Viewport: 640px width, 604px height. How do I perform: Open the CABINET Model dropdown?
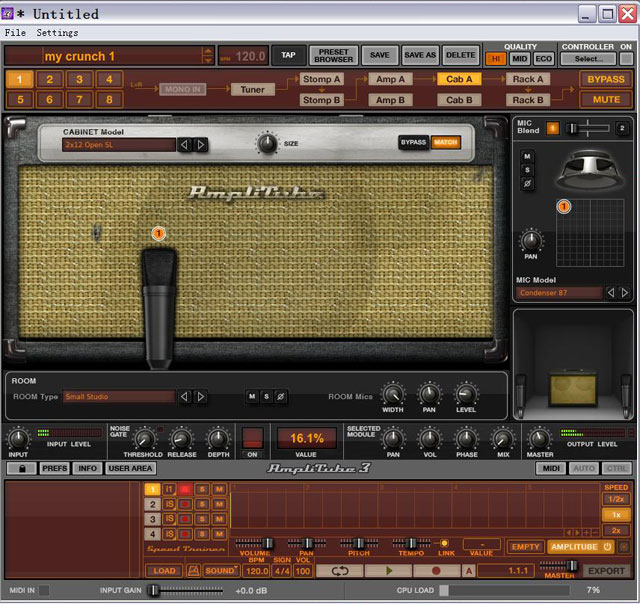click(x=118, y=145)
